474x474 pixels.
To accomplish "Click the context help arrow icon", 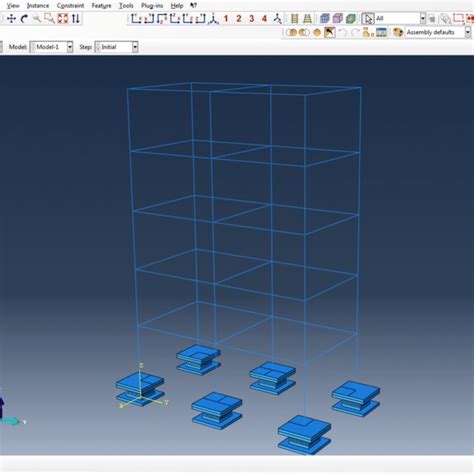I will pyautogui.click(x=193, y=5).
